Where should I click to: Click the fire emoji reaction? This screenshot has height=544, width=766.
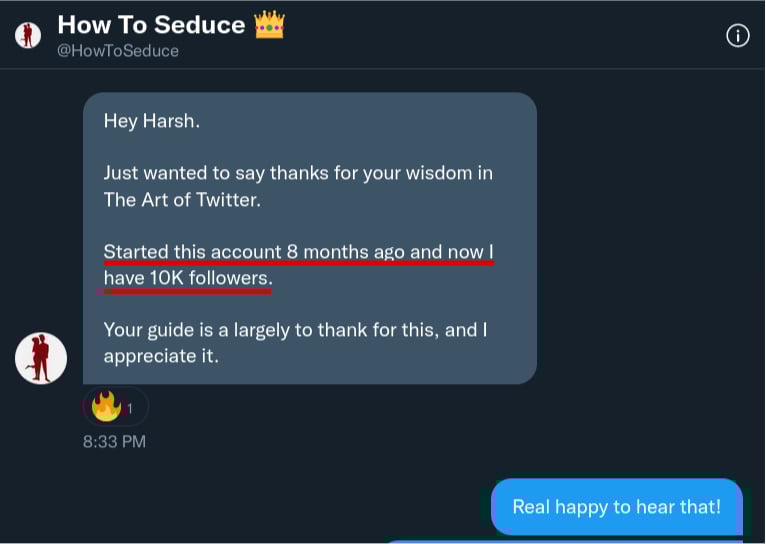[106, 406]
